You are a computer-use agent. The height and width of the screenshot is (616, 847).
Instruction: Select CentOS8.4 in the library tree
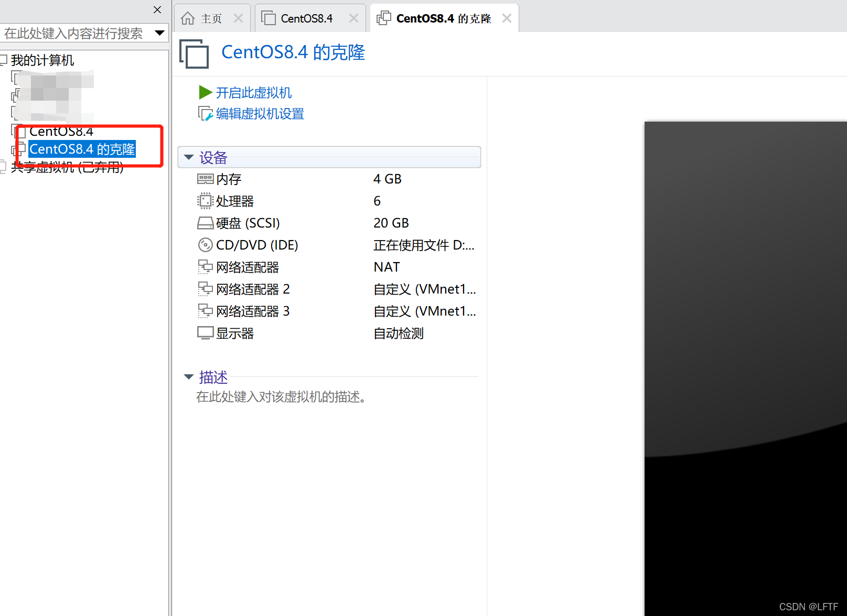pyautogui.click(x=61, y=131)
